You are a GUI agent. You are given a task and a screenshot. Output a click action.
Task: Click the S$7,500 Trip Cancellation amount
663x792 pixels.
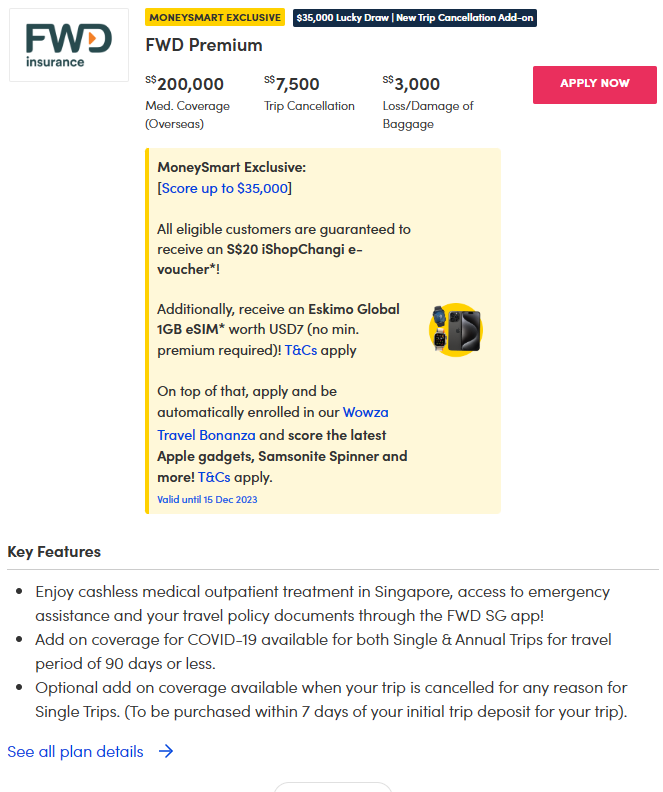coord(292,84)
